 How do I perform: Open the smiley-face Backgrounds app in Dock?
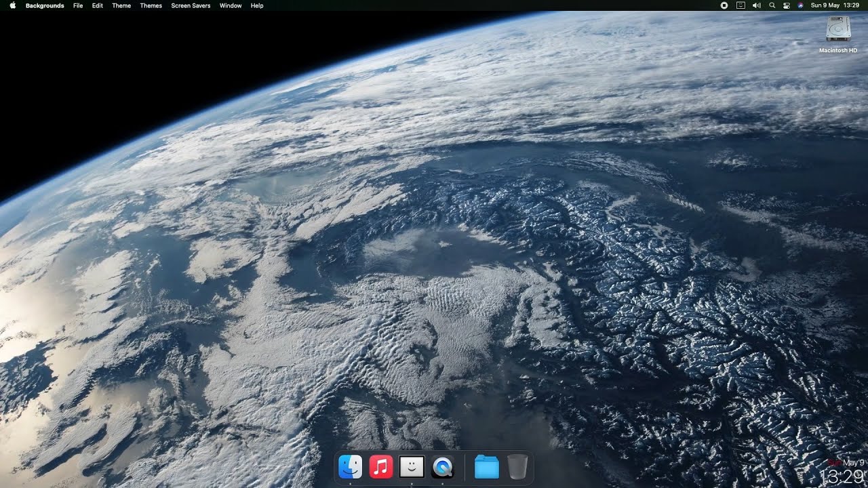tap(412, 467)
